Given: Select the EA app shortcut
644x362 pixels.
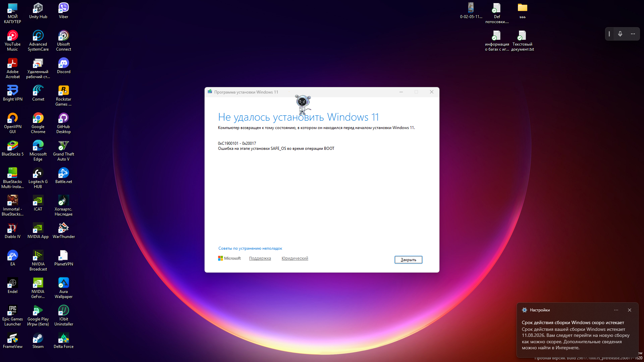Looking at the screenshot, I should click(12, 258).
